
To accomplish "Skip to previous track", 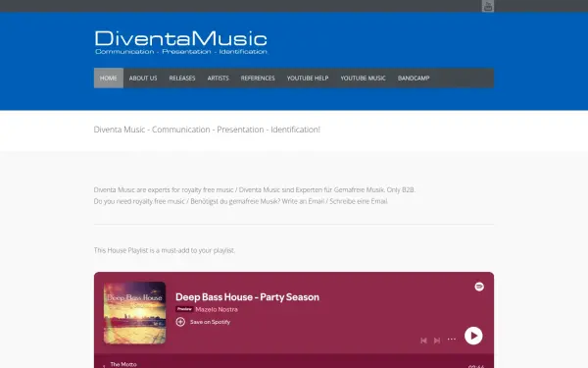I will point(423,341).
